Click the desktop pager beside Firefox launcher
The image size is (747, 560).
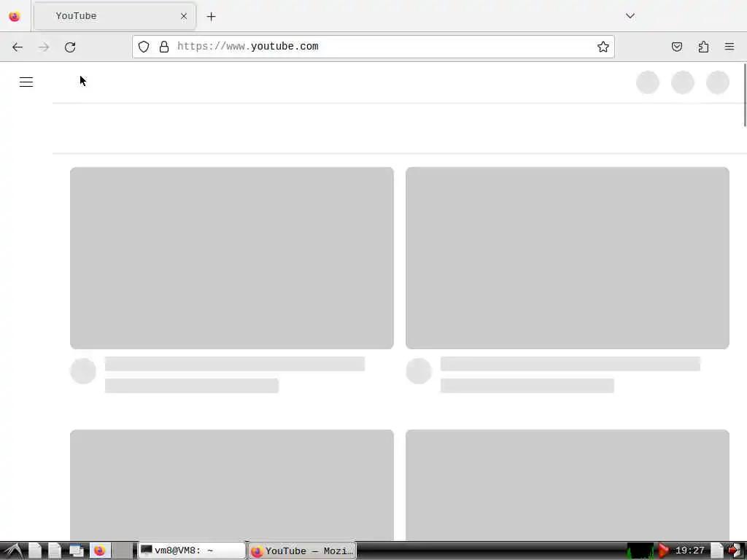coord(123,551)
